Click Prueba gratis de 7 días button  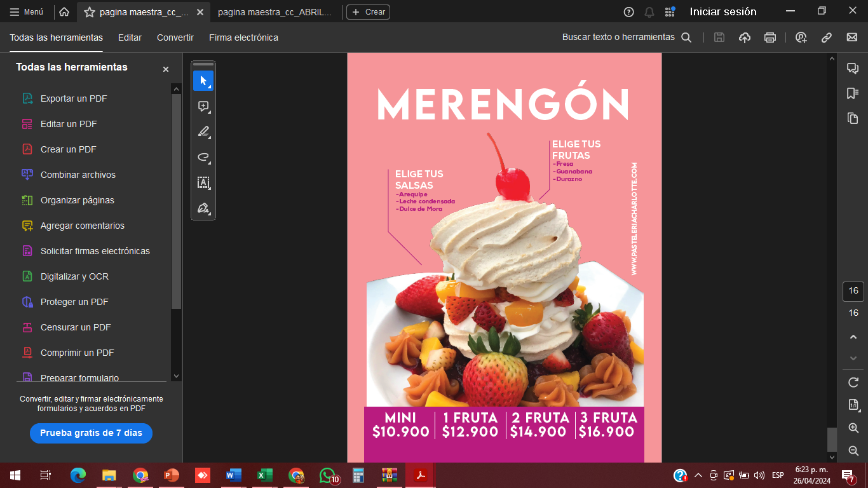(x=91, y=433)
